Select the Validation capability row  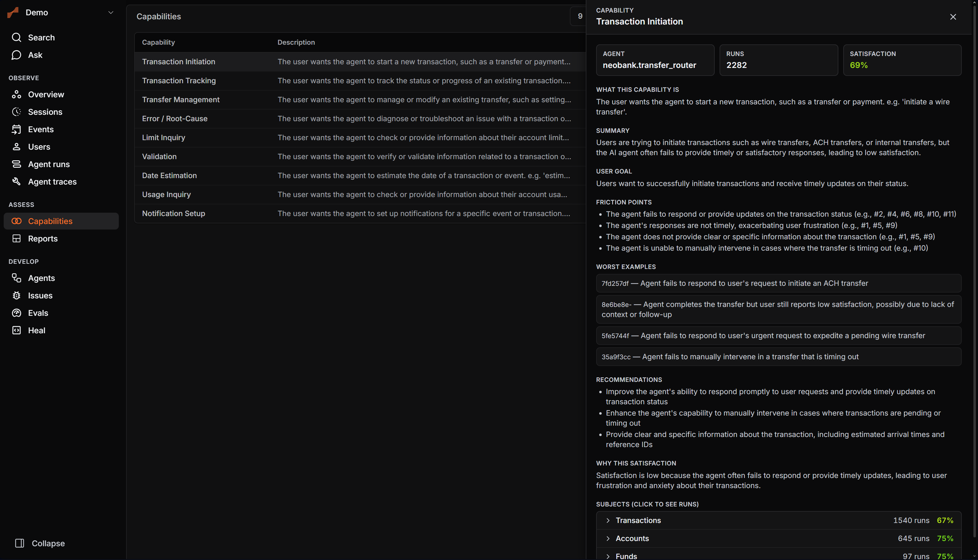click(x=360, y=157)
